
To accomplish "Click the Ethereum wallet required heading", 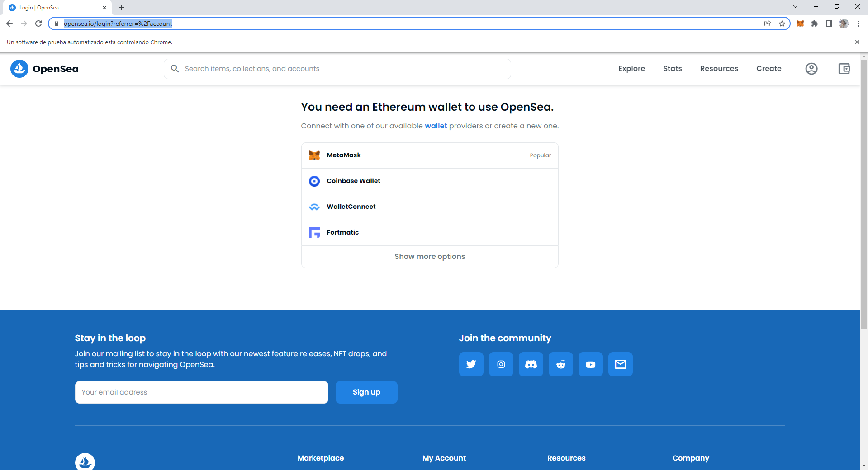I will click(427, 107).
